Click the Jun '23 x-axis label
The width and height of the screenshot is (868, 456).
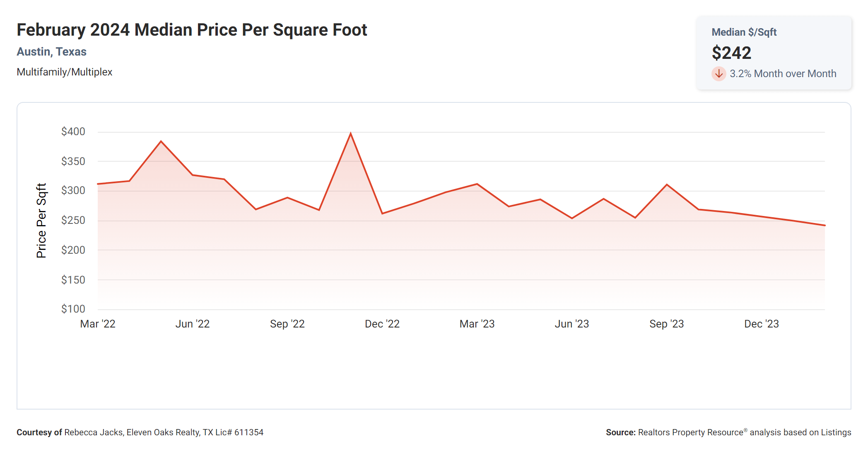tap(571, 324)
